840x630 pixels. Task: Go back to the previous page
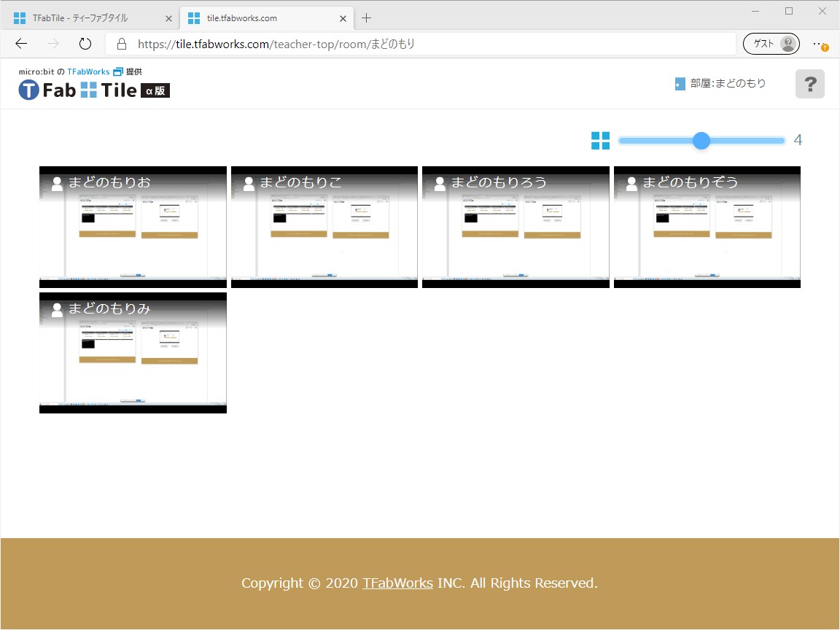21,44
